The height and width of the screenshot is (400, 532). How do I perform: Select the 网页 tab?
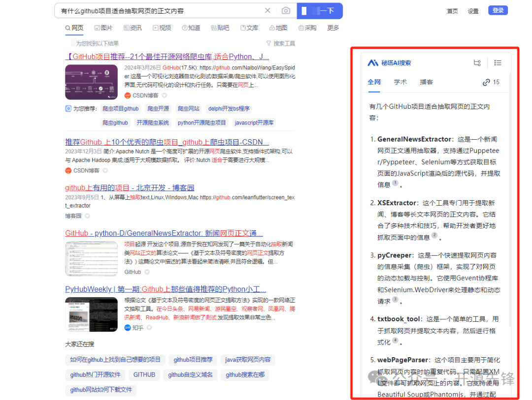click(74, 28)
